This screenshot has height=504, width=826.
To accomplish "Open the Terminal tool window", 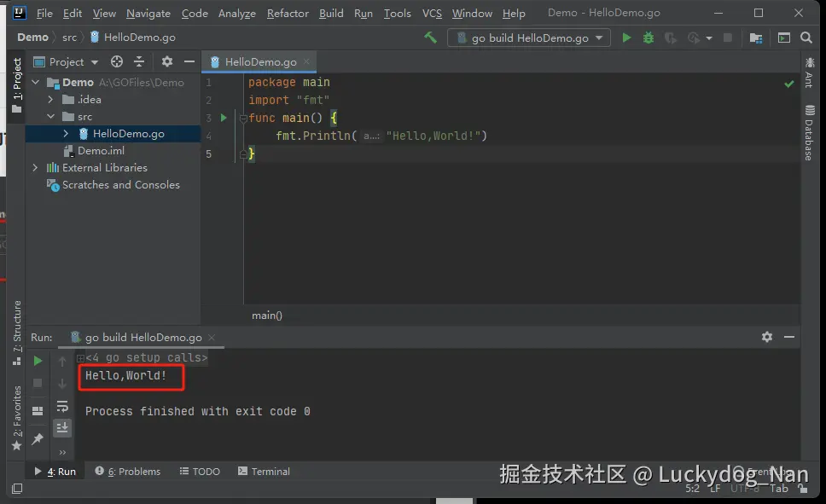I will tap(264, 472).
